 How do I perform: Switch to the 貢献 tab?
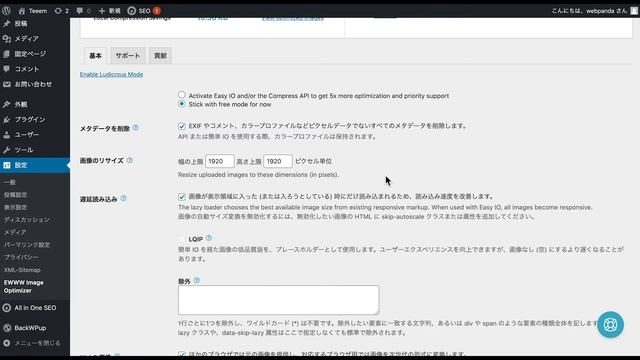pos(160,56)
